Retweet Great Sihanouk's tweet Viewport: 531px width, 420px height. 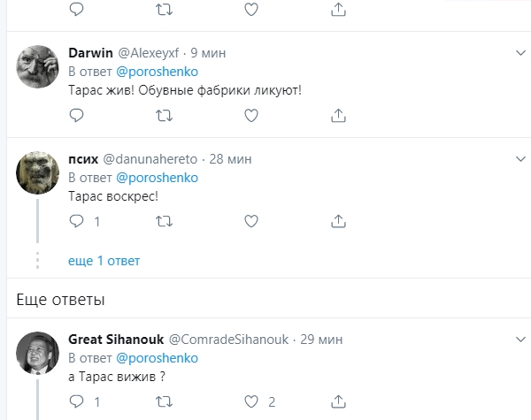tap(164, 401)
